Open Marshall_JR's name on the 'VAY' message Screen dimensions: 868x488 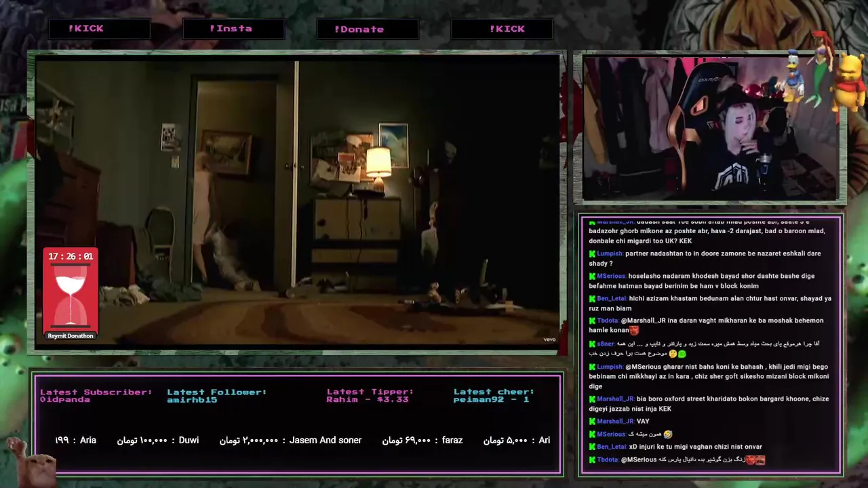click(616, 422)
